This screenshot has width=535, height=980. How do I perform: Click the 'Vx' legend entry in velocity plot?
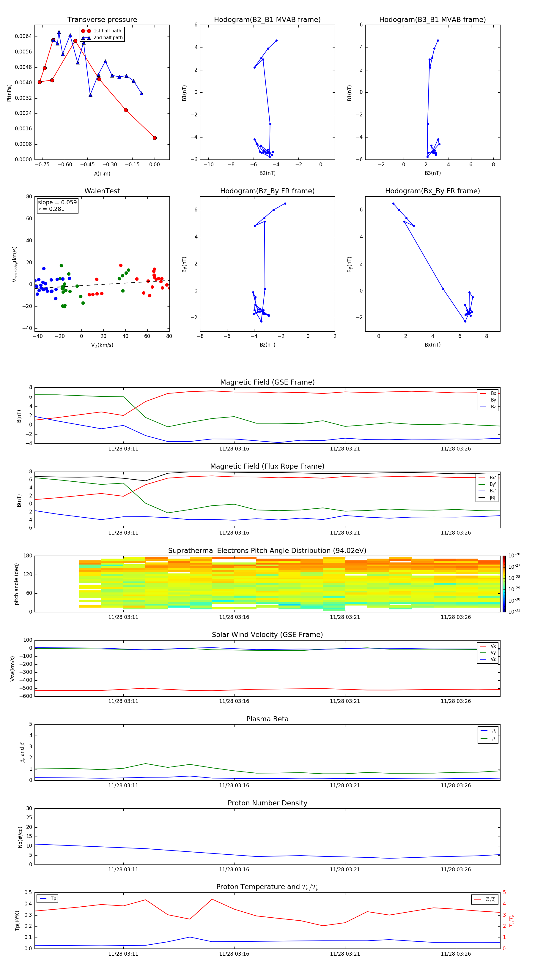pos(488,646)
